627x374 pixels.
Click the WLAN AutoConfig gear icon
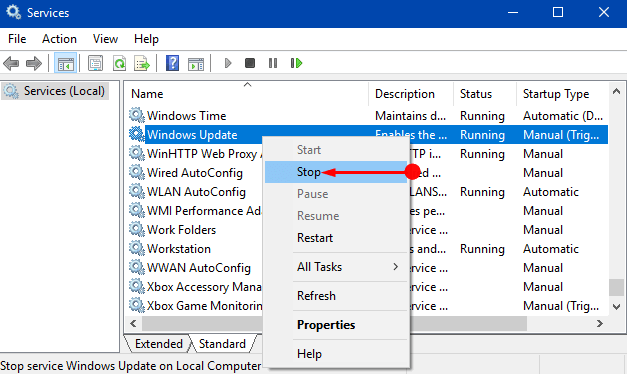click(x=137, y=191)
